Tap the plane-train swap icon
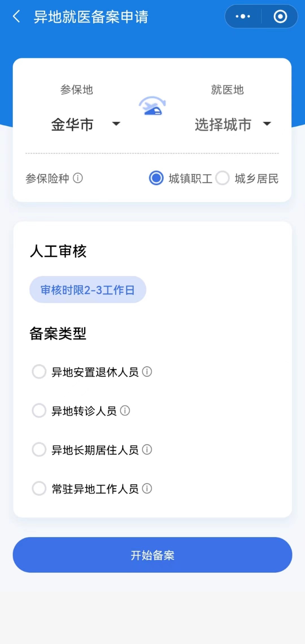305x644 pixels. (x=152, y=106)
